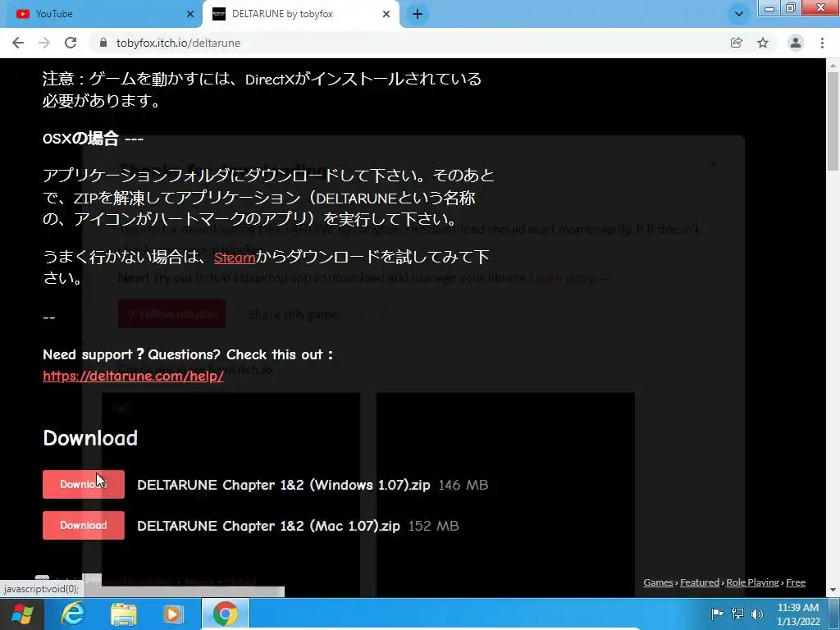Click the page vertical scrollbar thumb
This screenshot has height=630, width=840.
pyautogui.click(x=833, y=121)
